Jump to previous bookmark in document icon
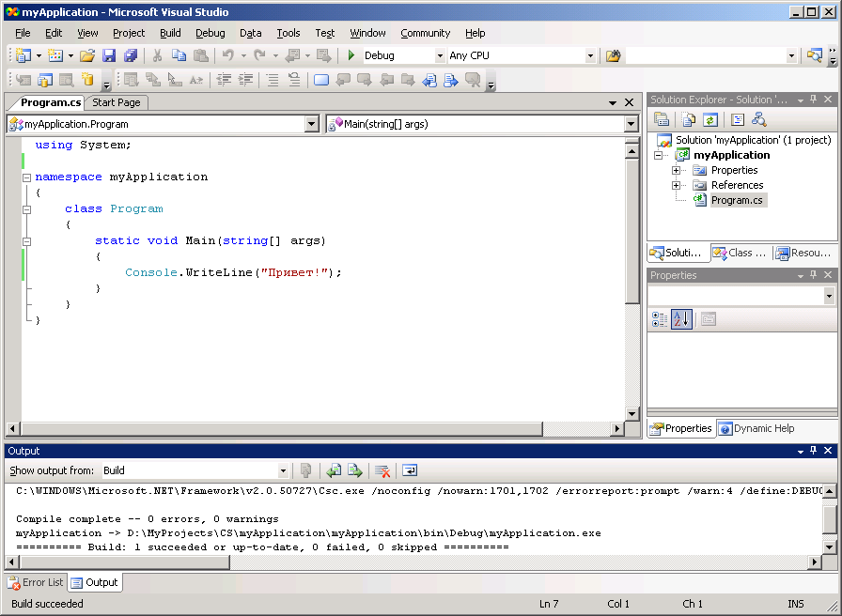The width and height of the screenshot is (842, 616). pos(429,80)
